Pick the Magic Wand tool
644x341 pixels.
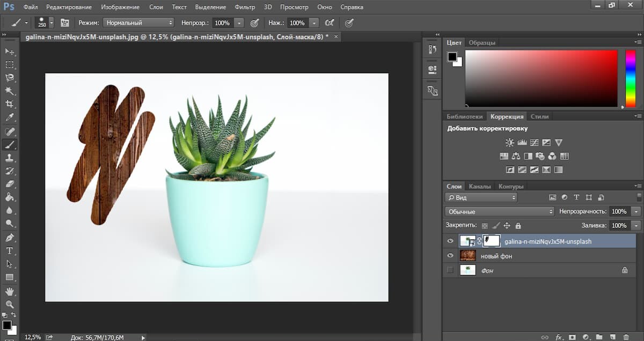9,91
